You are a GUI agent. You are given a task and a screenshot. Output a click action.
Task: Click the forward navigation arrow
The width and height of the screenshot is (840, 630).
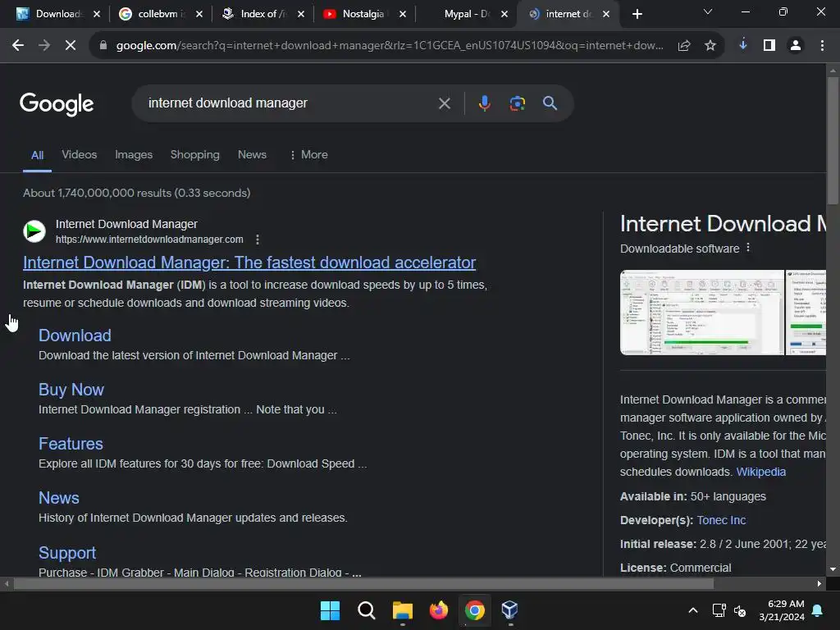pyautogui.click(x=44, y=46)
